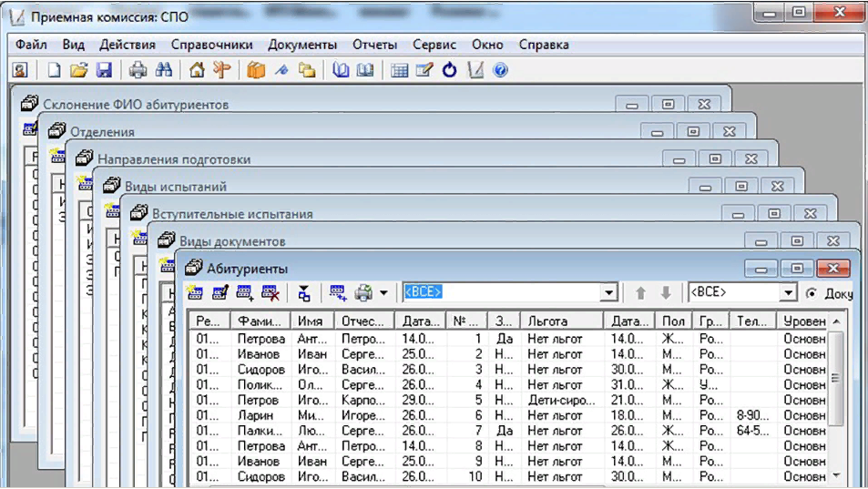Screen dimensions: 868x489
Task: Delete record using red X icon in Абитуриенты
Action: click(271, 293)
